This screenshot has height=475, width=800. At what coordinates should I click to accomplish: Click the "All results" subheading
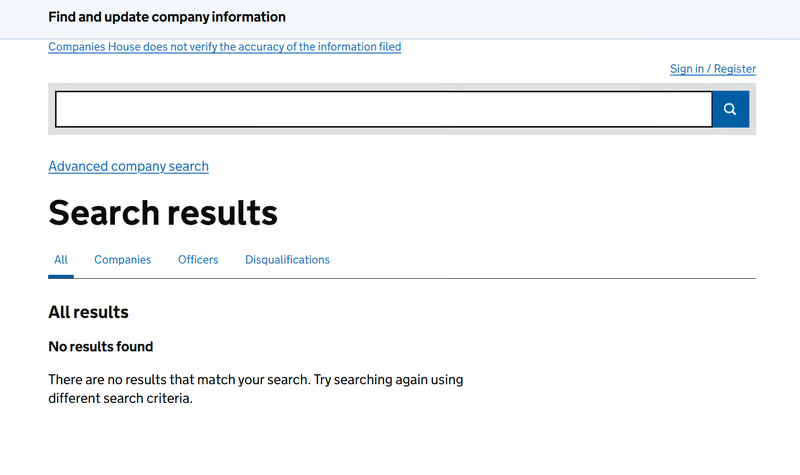click(88, 312)
